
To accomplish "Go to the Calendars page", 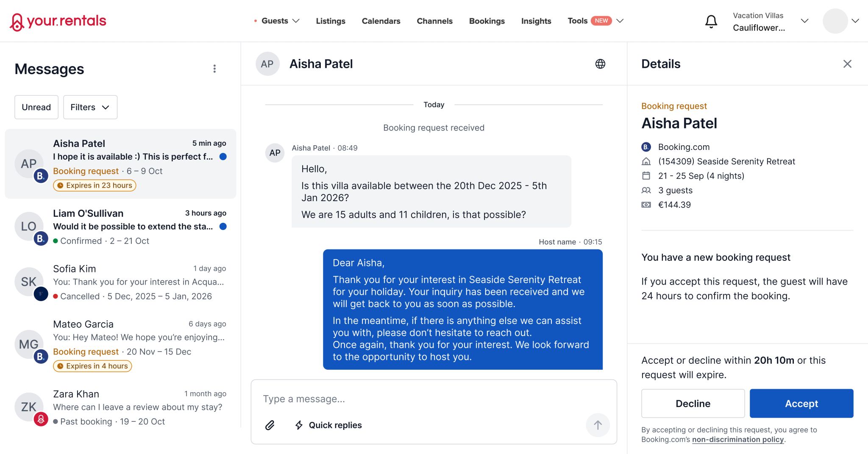I will (x=381, y=21).
